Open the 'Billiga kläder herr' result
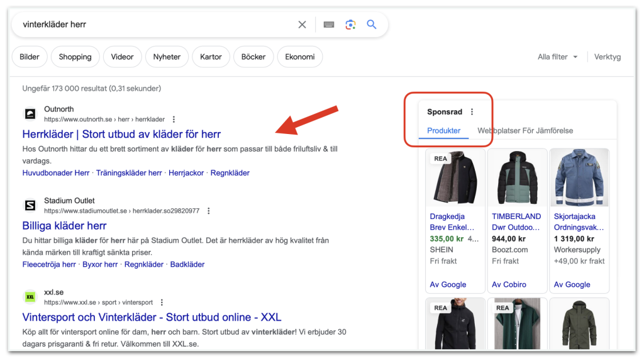644x363 pixels. tap(65, 226)
